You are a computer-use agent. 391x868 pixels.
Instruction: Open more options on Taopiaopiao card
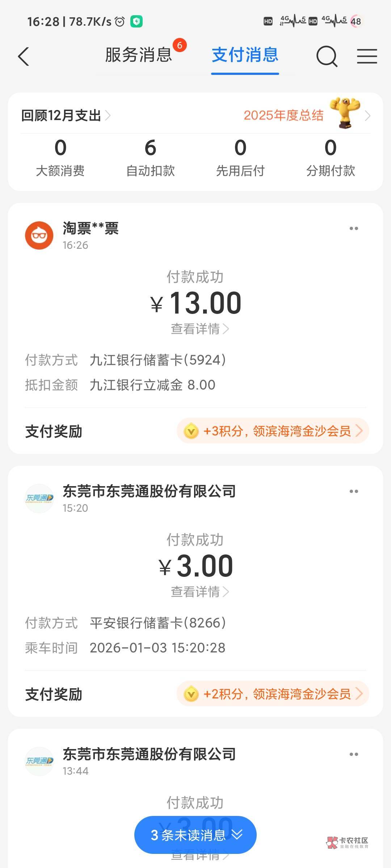click(354, 229)
